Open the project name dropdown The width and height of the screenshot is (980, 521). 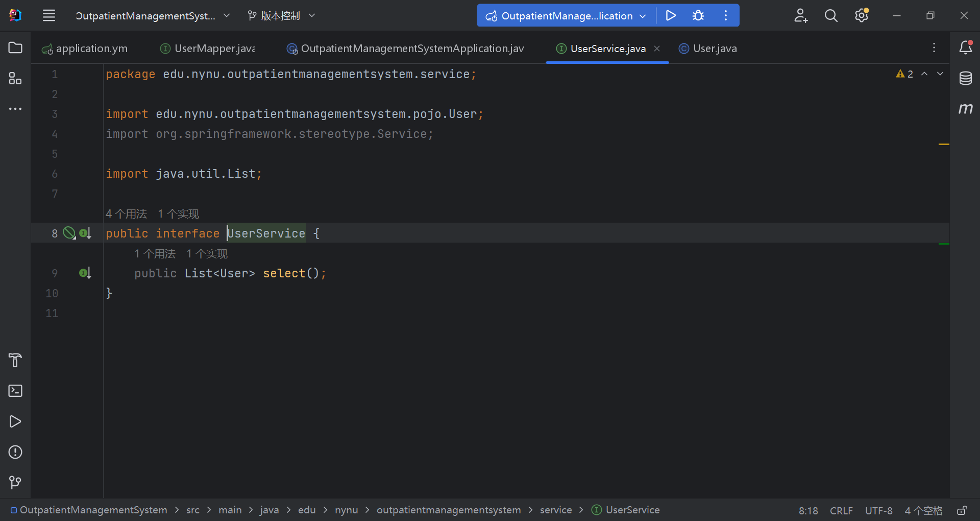point(153,16)
